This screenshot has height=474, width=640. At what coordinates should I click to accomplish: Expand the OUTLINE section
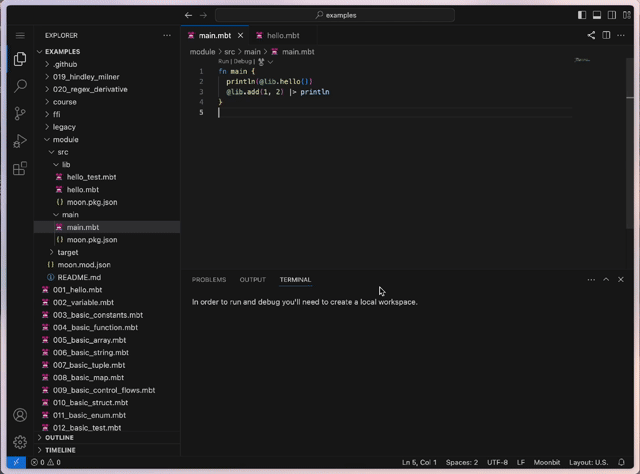[x=107, y=437]
